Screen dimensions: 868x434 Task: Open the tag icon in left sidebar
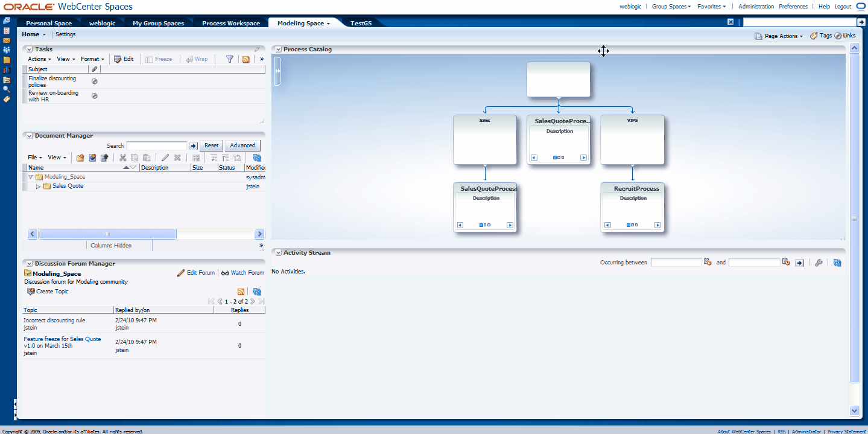click(7, 99)
